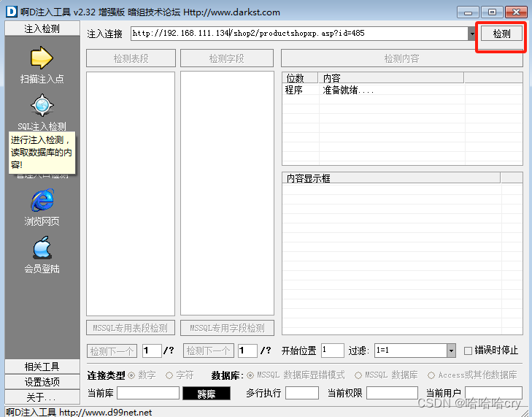Launch the Internet Explorer browse webpage icon
Screen dimensions: 532x417
point(42,200)
